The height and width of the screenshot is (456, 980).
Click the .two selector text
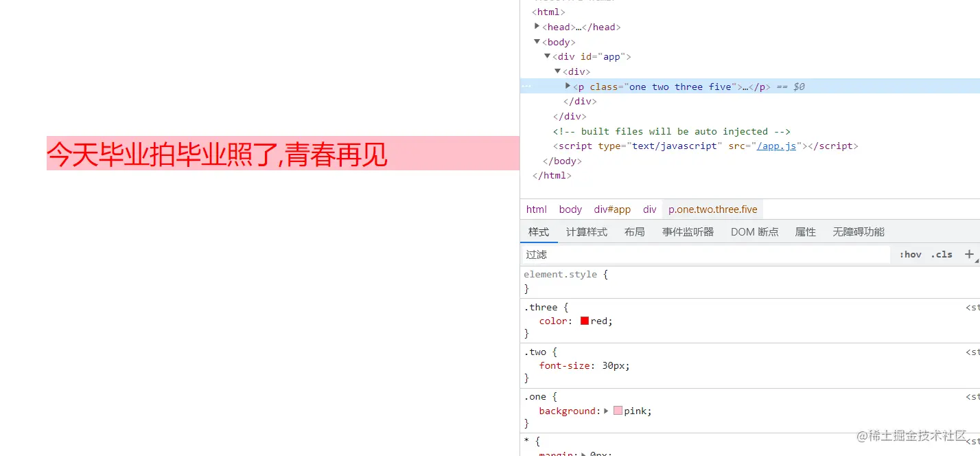[x=535, y=352]
